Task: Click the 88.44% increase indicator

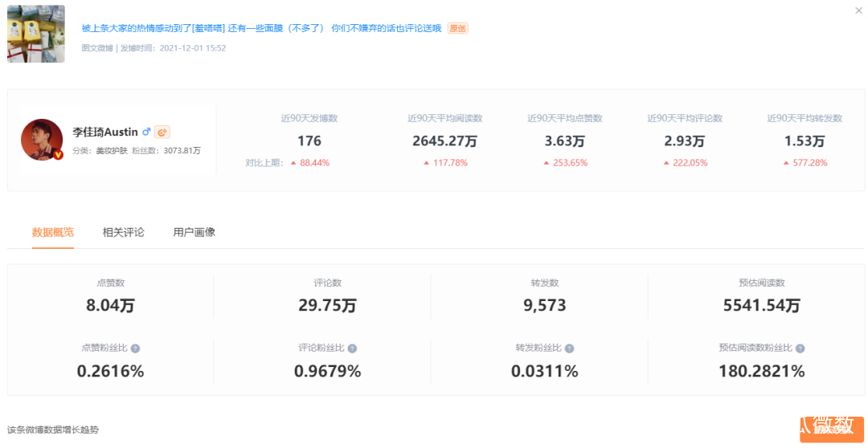Action: [309, 163]
